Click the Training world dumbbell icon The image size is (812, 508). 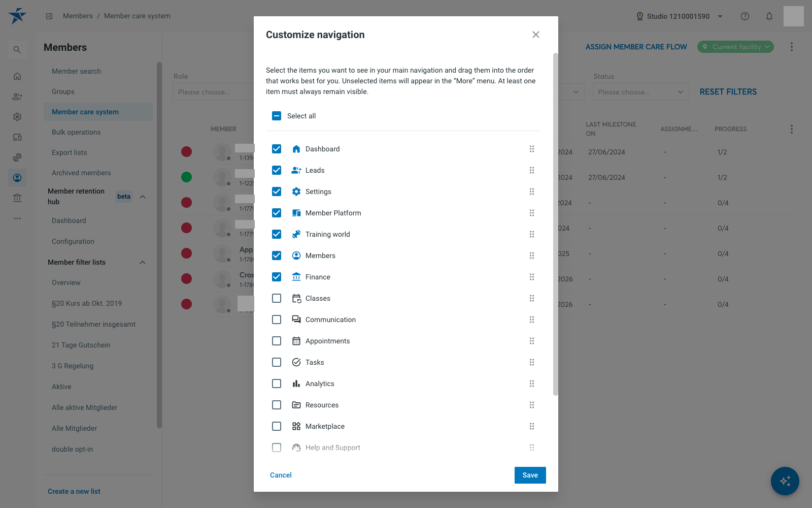coord(296,234)
